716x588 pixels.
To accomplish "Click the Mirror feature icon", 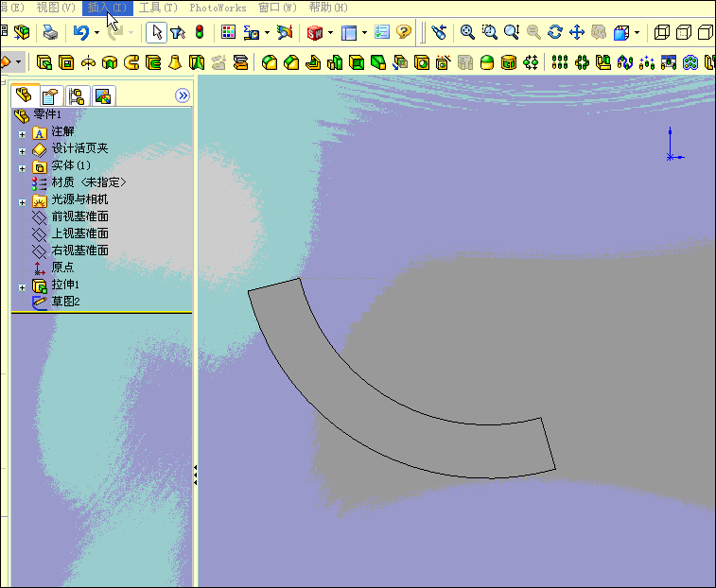I will click(603, 62).
